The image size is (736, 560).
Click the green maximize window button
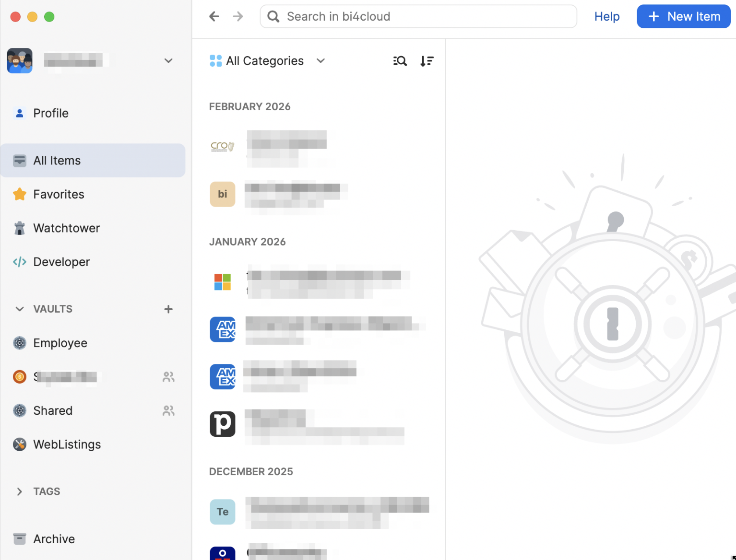point(49,17)
